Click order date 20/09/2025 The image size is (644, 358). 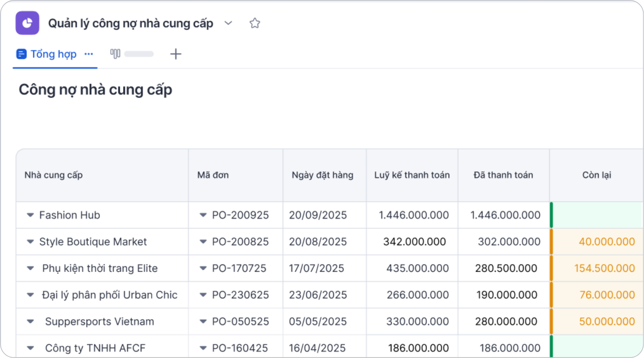(318, 215)
